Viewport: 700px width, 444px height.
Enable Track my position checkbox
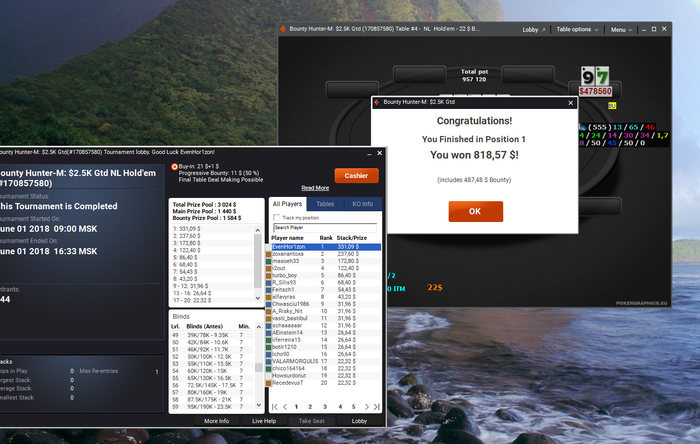point(277,218)
